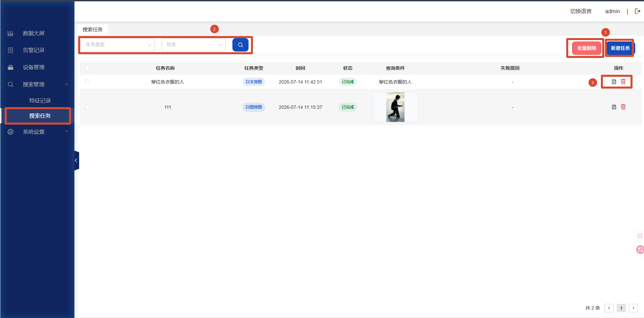The width and height of the screenshot is (644, 318).
Task: Click 切换语言 in the header
Action: pyautogui.click(x=581, y=11)
